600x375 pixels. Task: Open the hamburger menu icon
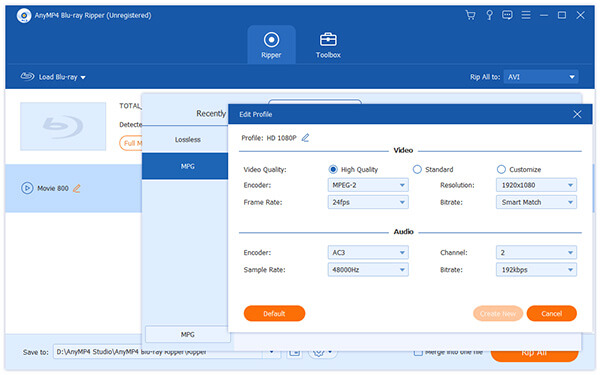[x=526, y=15]
